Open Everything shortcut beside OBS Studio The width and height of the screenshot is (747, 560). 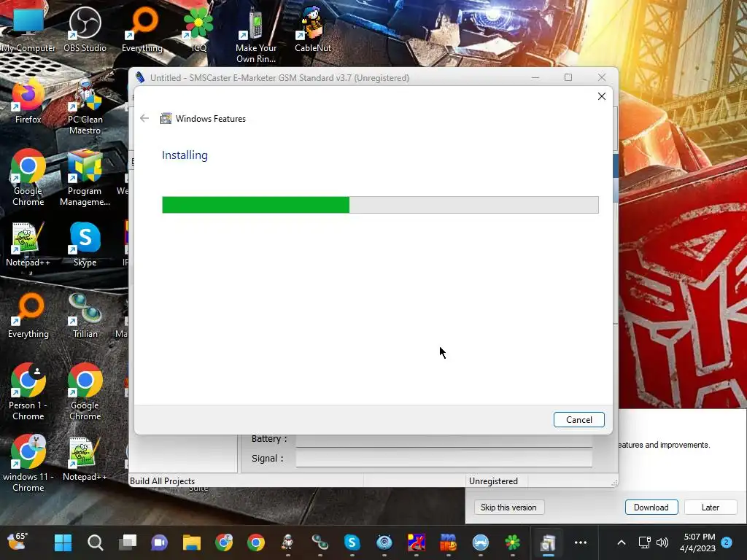(x=142, y=29)
